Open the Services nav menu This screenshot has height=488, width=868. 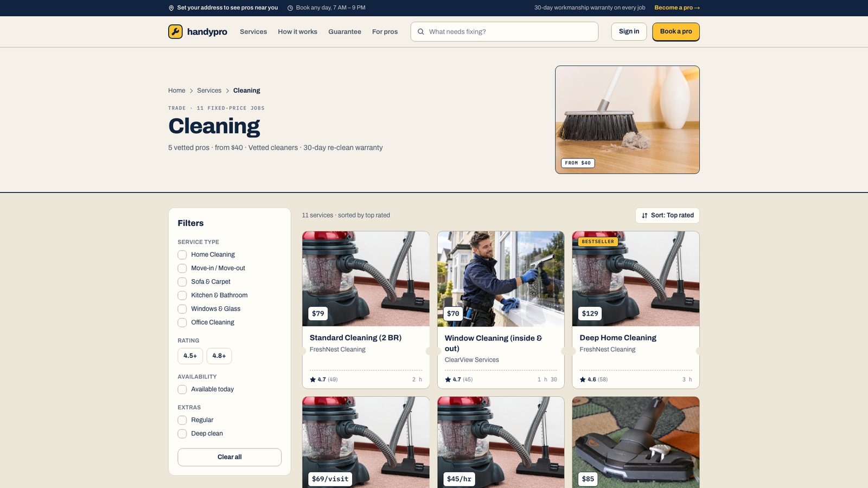[x=253, y=32]
